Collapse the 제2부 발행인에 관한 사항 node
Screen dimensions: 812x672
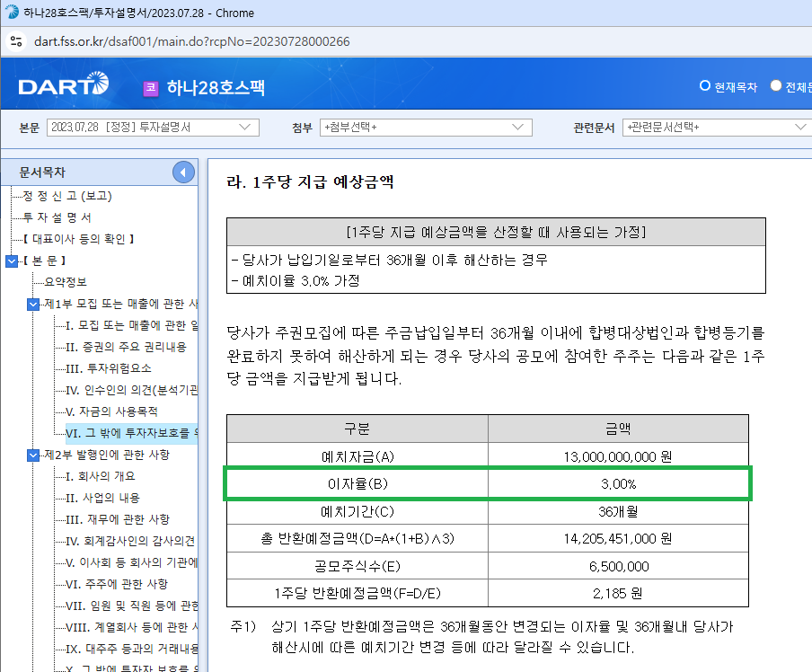coord(33,455)
